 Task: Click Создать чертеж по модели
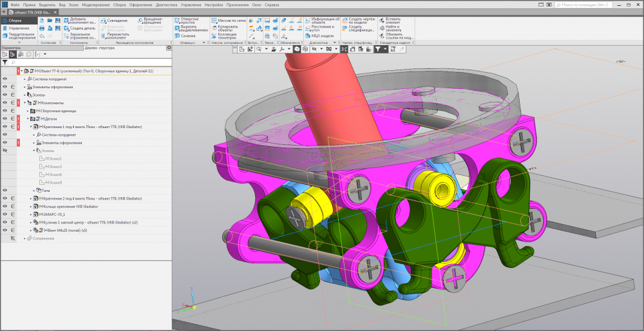(361, 21)
